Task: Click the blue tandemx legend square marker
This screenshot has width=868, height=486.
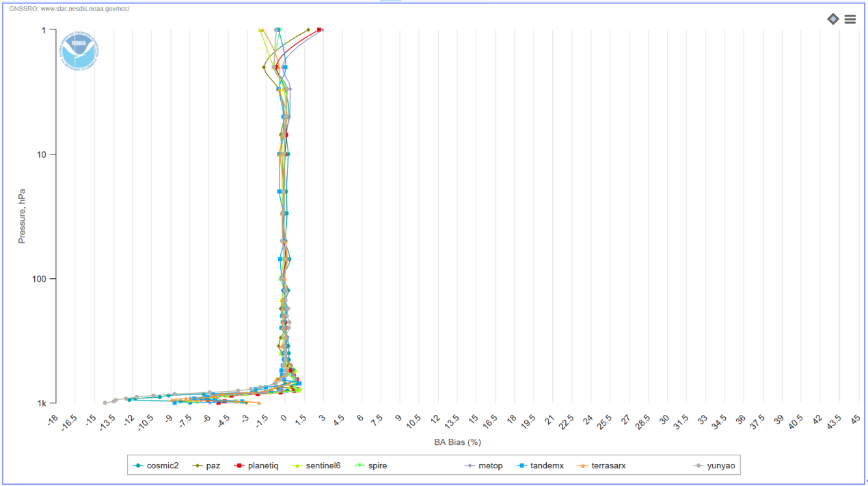Action: pyautogui.click(x=521, y=466)
